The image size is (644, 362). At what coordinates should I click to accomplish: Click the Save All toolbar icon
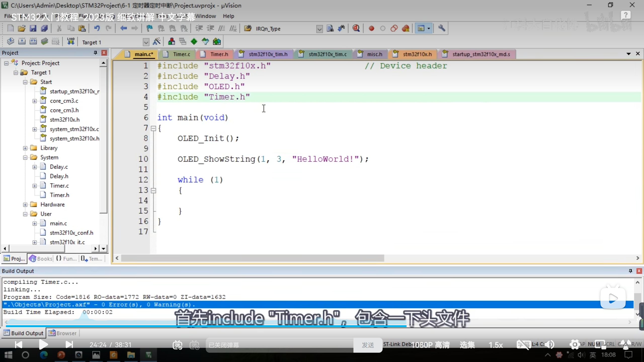point(45,28)
